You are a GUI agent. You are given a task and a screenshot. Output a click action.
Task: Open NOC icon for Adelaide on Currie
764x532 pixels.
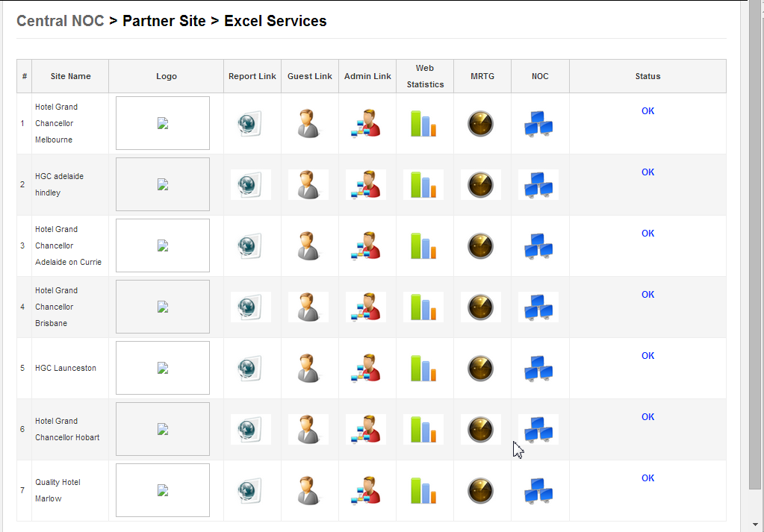pos(538,245)
